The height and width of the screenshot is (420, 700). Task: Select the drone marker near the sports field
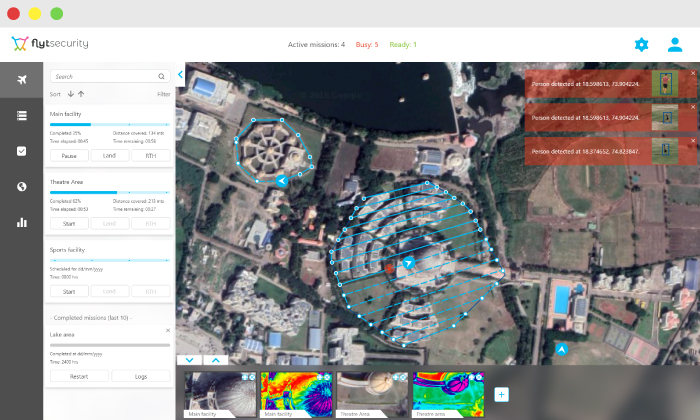tap(562, 349)
